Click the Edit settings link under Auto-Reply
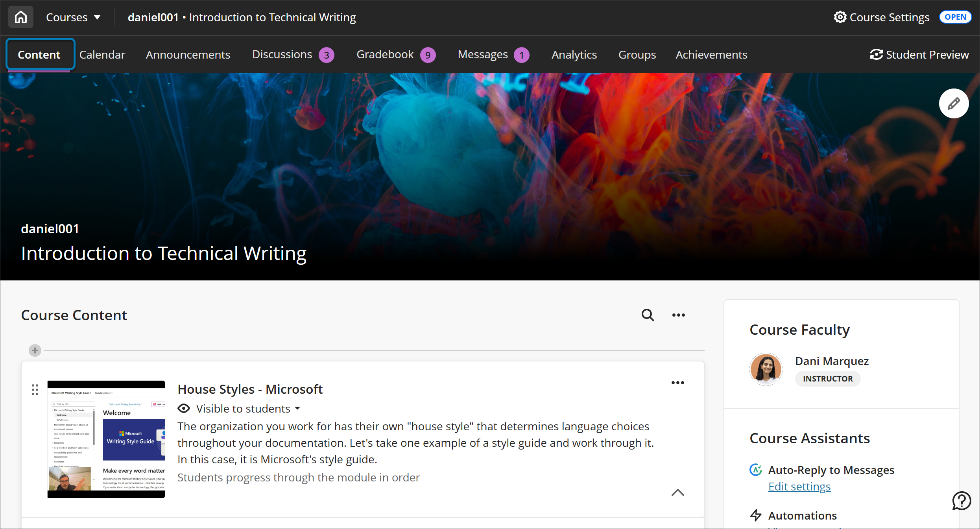This screenshot has height=529, width=980. click(799, 487)
